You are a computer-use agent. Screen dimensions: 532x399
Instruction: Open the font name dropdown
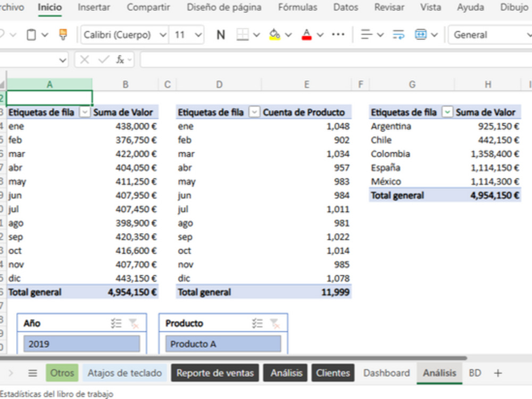[x=163, y=35]
